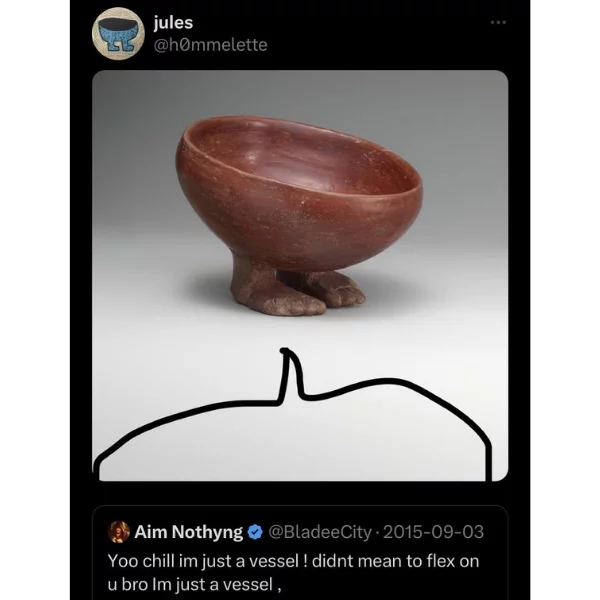Open the quoted tweet's first text line
Viewport: 600px width, 600px height.
(x=293, y=561)
